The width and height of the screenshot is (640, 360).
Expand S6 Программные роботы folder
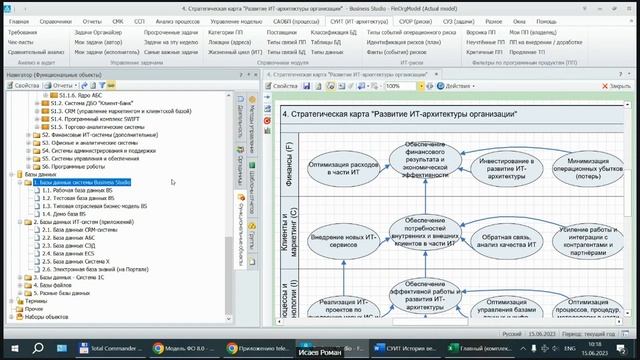29,167
